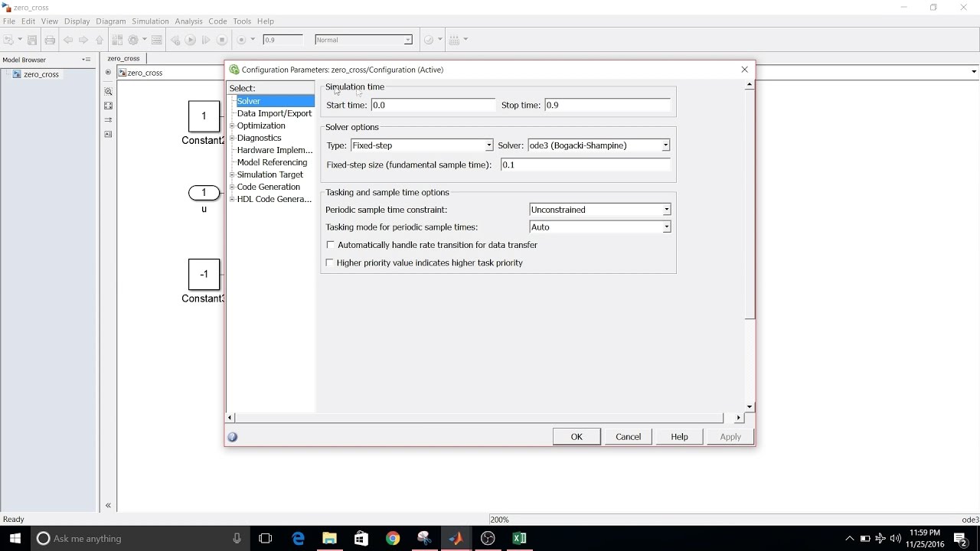
Task: Toggle higher priority value task priority checkbox
Action: pos(330,262)
